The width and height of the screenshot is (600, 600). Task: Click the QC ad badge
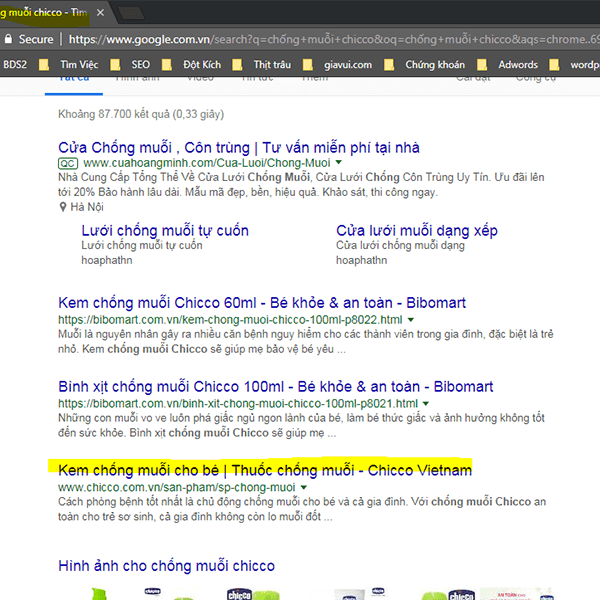[x=68, y=163]
